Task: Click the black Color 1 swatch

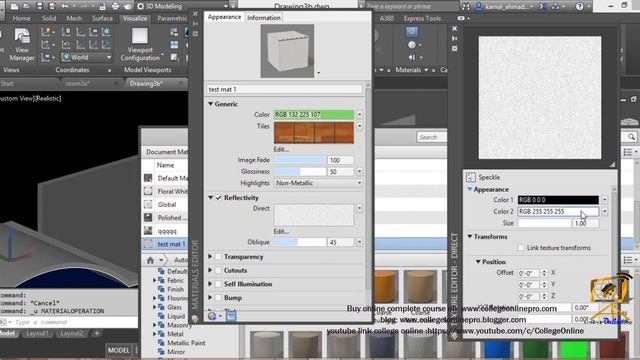Action: pyautogui.click(x=558, y=200)
